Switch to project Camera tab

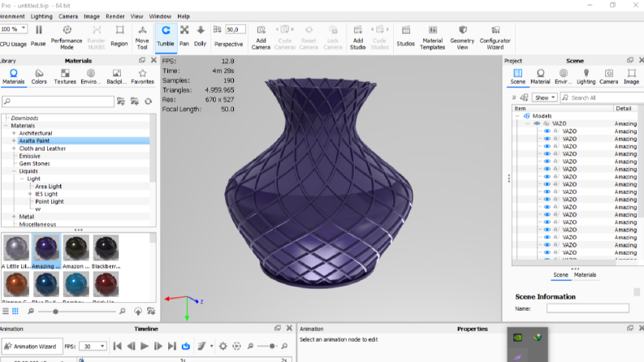coord(609,77)
